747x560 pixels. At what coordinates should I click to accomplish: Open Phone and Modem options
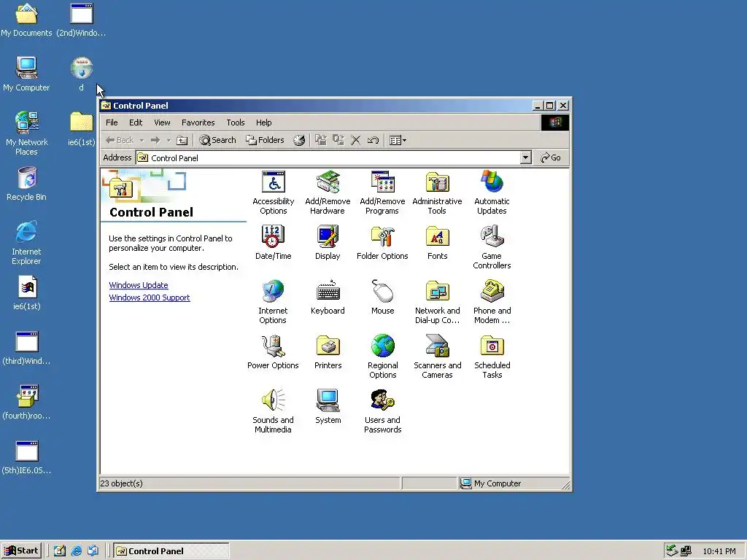(492, 302)
